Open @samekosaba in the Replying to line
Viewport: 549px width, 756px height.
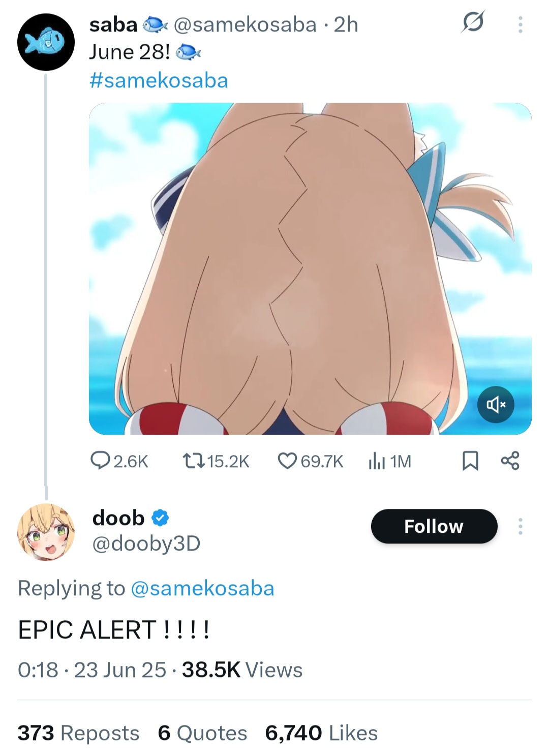point(202,588)
